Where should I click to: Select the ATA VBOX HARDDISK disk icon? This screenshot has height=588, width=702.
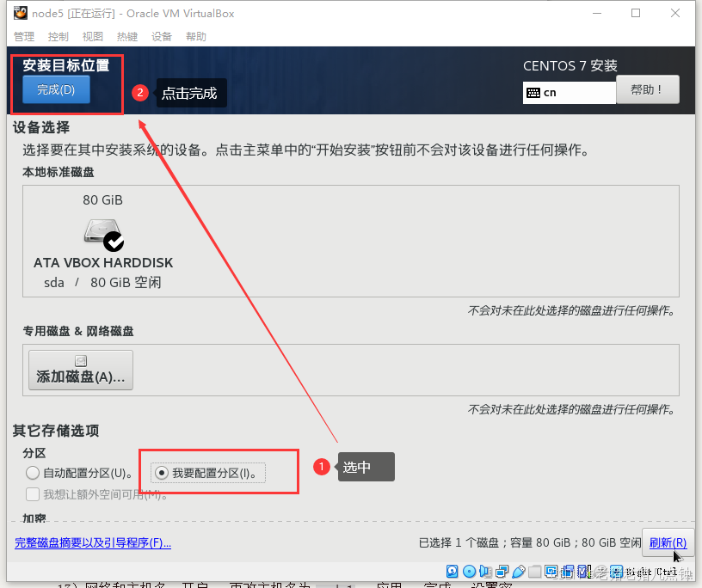coord(104,235)
